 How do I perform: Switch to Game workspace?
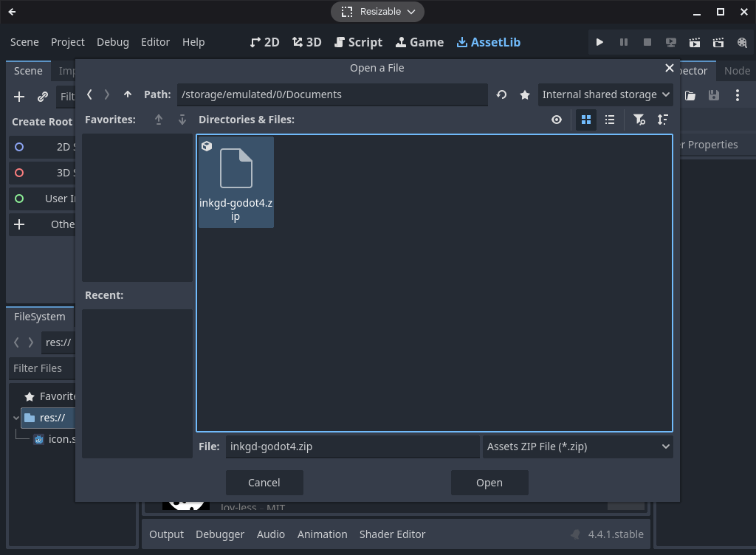tap(419, 42)
